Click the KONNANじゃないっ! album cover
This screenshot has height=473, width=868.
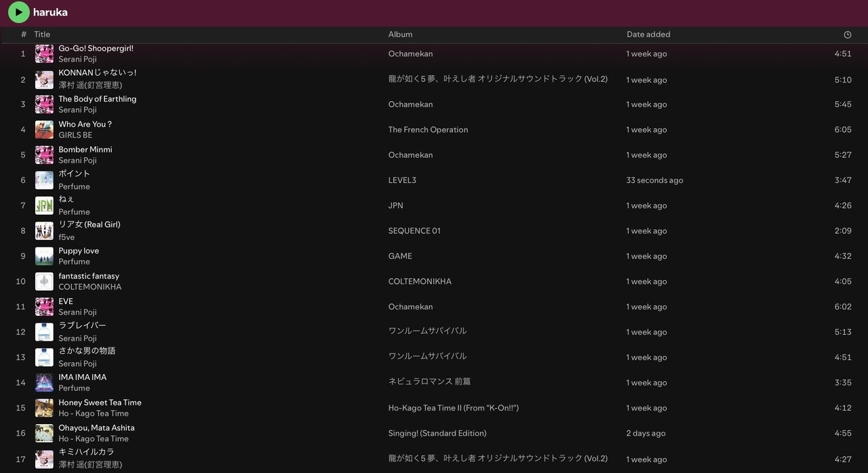[44, 79]
